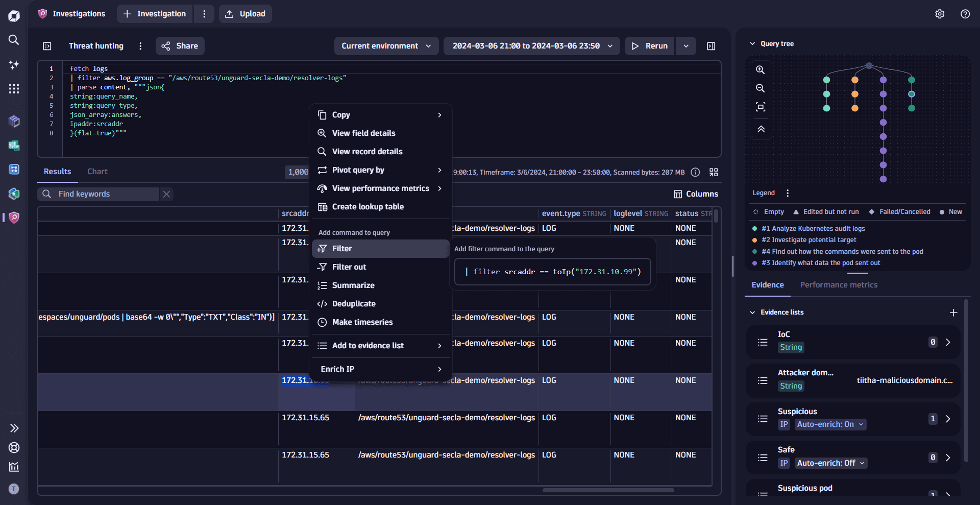Toggle Auto-enrich for Safe IP list
The image size is (980, 505).
point(830,463)
